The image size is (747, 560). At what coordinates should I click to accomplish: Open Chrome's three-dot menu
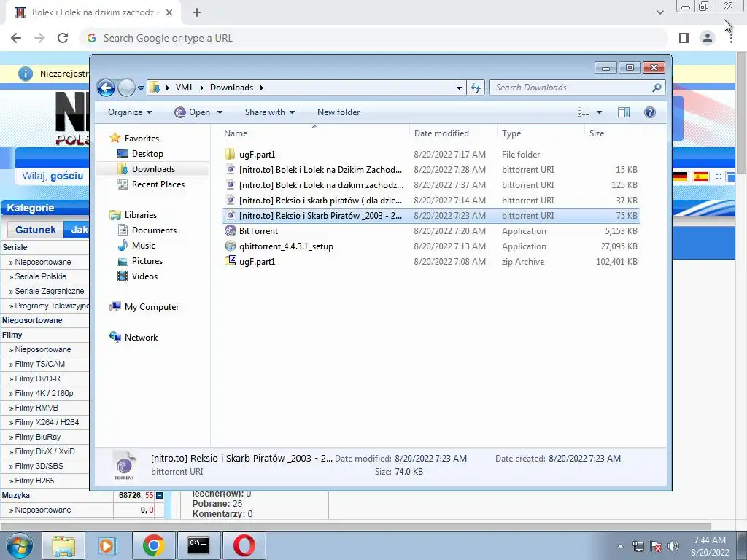click(x=731, y=38)
